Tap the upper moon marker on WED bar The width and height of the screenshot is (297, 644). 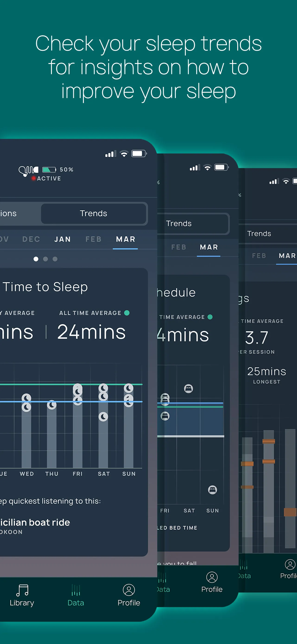[x=26, y=398]
